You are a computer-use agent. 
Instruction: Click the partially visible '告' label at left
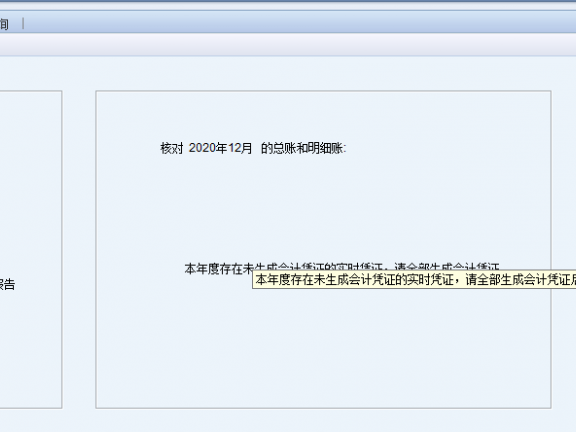pyautogui.click(x=7, y=284)
